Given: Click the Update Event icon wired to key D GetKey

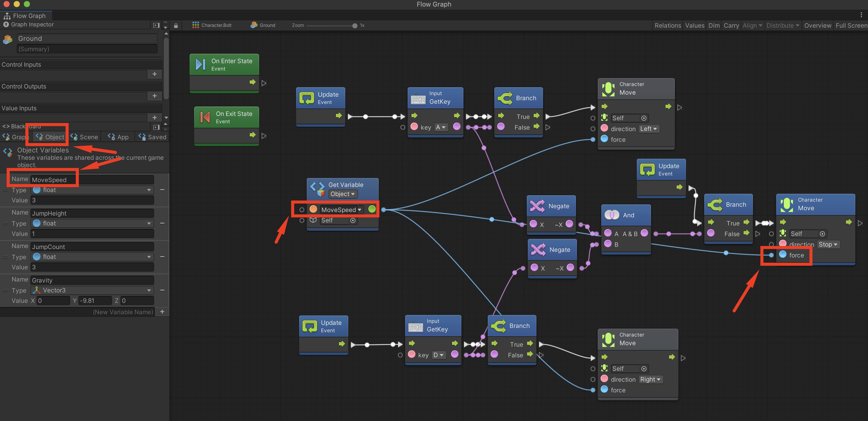Looking at the screenshot, I should pyautogui.click(x=310, y=326).
